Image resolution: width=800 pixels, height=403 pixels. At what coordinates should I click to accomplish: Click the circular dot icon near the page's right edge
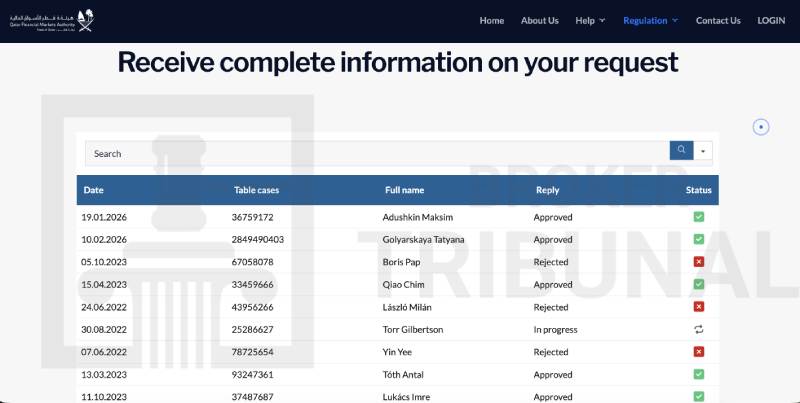tap(761, 127)
